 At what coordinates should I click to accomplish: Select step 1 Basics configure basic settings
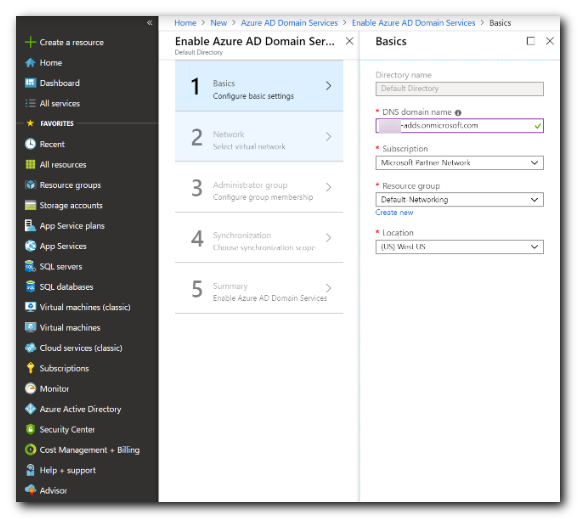[259, 86]
